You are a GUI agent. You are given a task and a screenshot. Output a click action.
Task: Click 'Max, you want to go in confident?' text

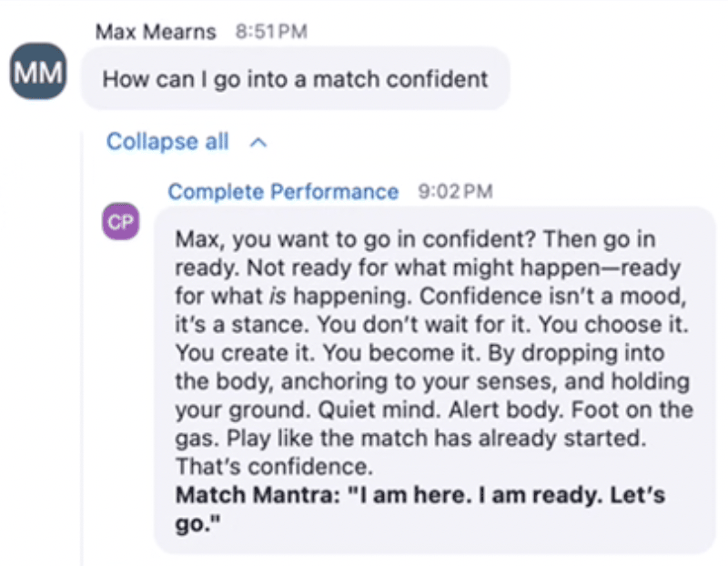(356, 239)
